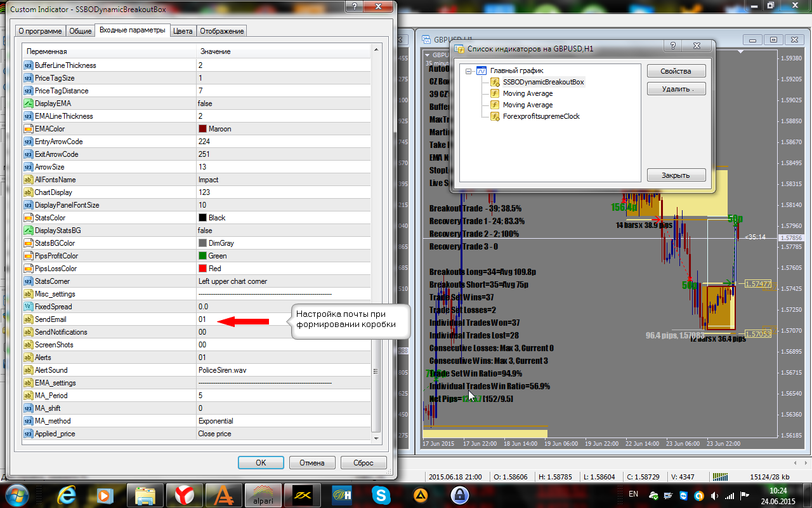Open the blue lock application on taskbar

pos(459,495)
